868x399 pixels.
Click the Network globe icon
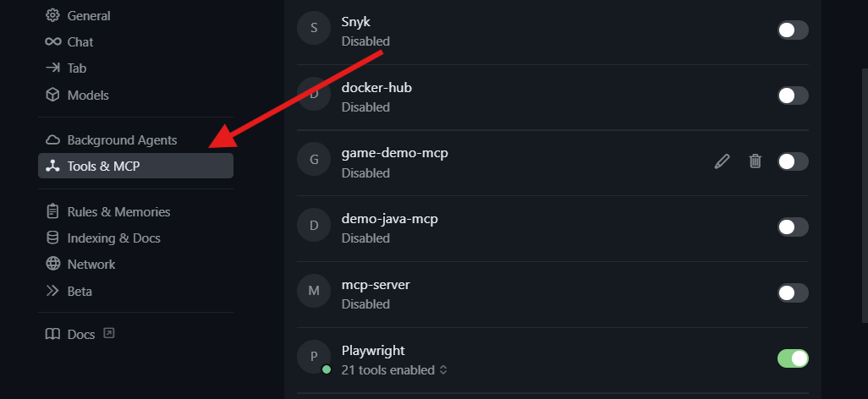52,264
